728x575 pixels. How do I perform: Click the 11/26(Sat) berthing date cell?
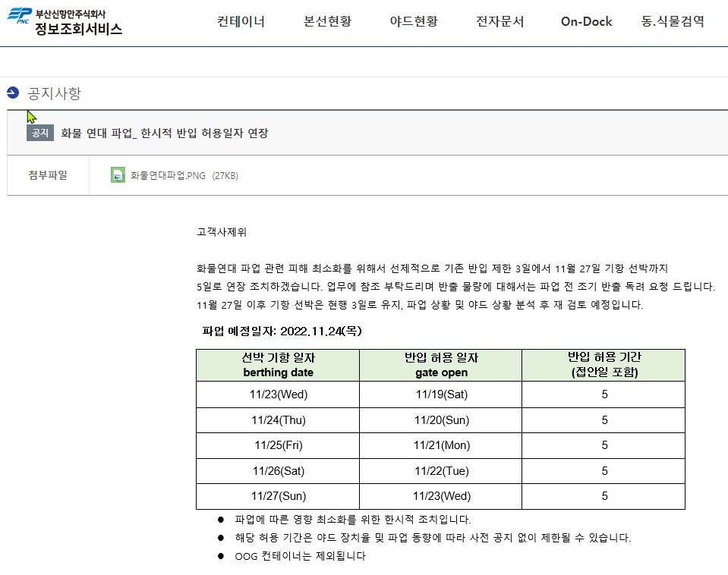tap(278, 471)
